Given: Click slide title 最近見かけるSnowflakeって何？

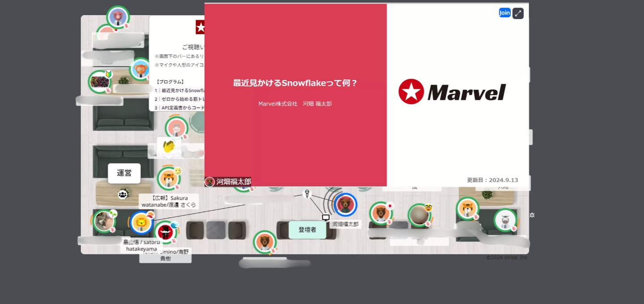Looking at the screenshot, I should 295,83.
